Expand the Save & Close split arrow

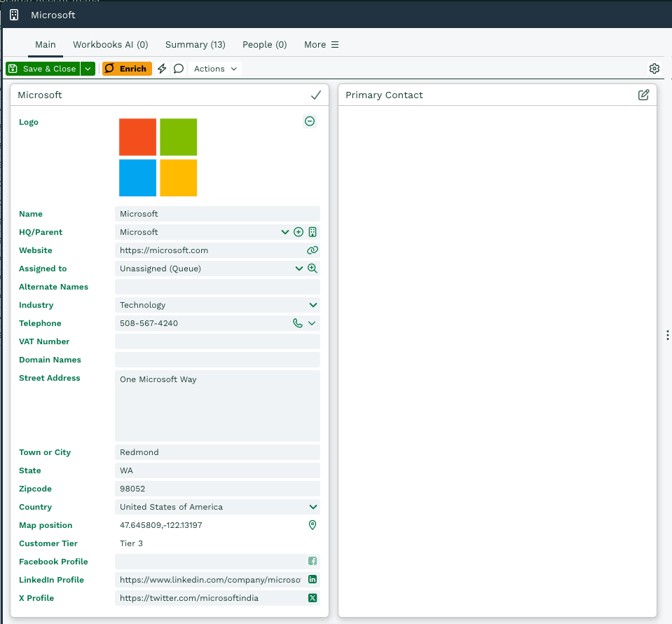point(88,69)
